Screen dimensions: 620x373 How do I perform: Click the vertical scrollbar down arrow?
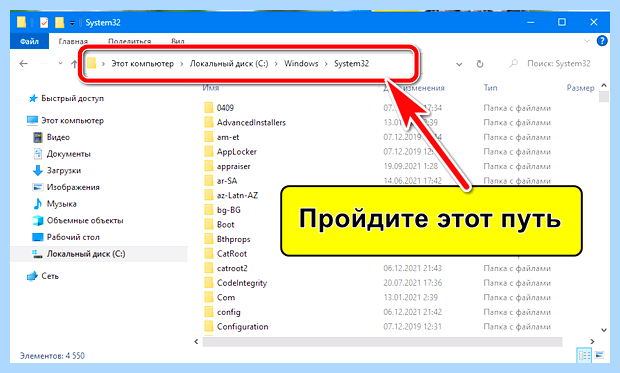pos(604,329)
